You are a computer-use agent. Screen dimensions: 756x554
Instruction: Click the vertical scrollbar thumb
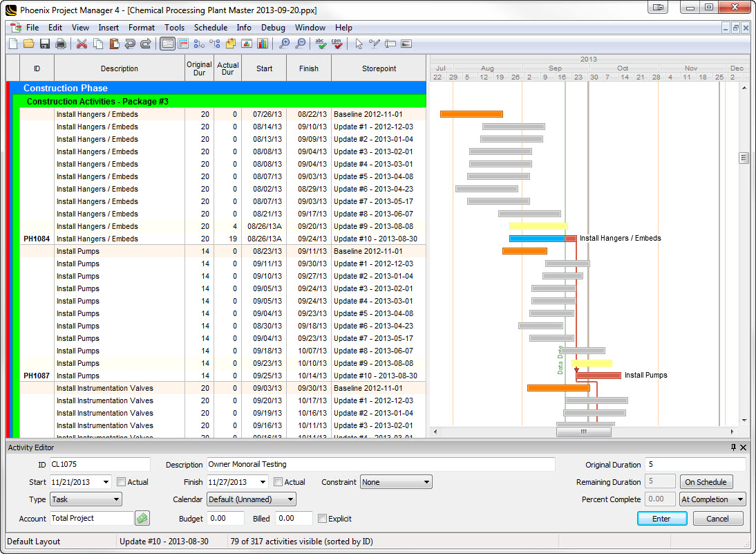pyautogui.click(x=744, y=158)
